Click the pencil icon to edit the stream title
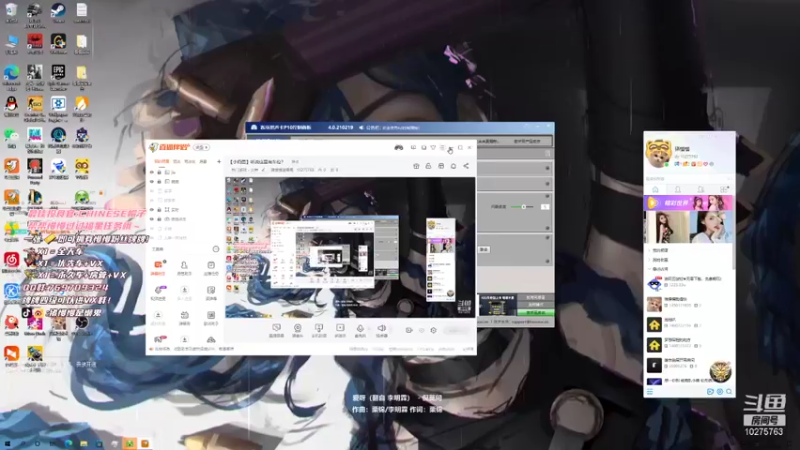The width and height of the screenshot is (800, 450). [x=264, y=170]
